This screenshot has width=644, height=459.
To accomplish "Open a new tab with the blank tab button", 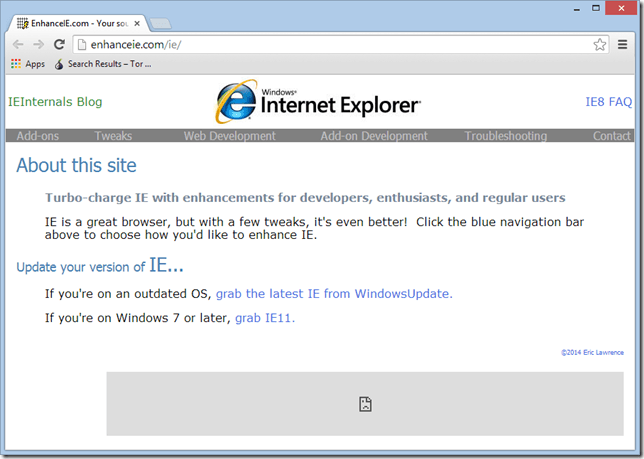I will click(x=161, y=24).
